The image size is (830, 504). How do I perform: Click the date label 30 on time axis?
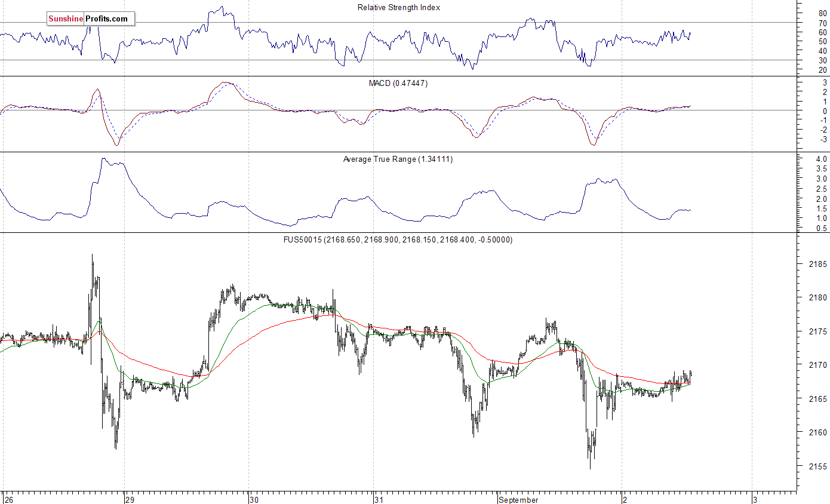click(254, 500)
